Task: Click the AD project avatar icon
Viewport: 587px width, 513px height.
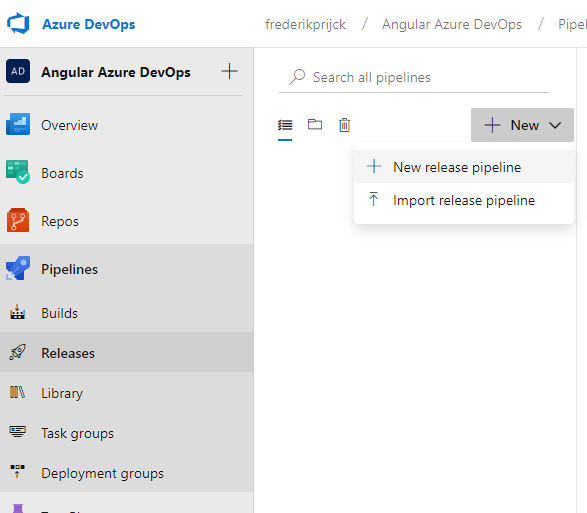Action: click(x=18, y=71)
